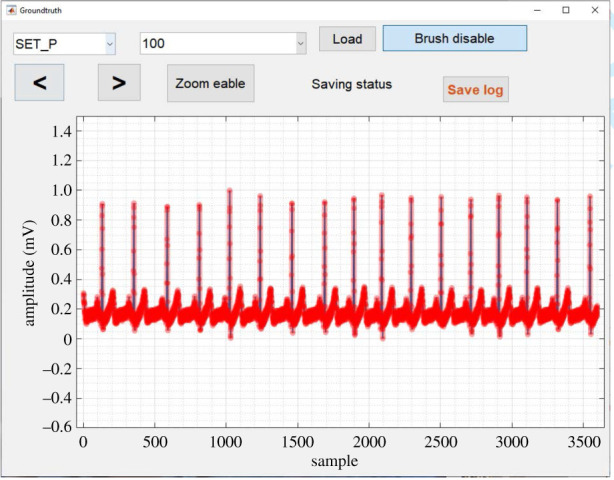Open the SET_P dropdown list
The width and height of the screenshot is (614, 480).
[64, 44]
